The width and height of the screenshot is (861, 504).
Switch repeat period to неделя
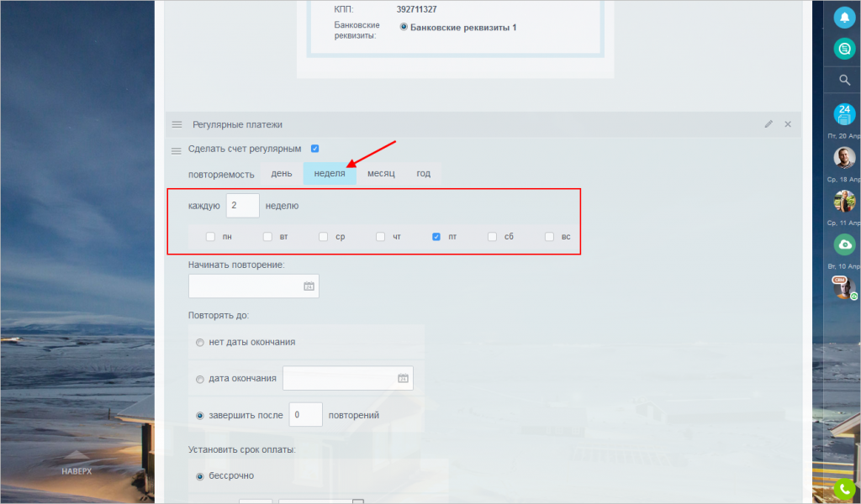330,173
